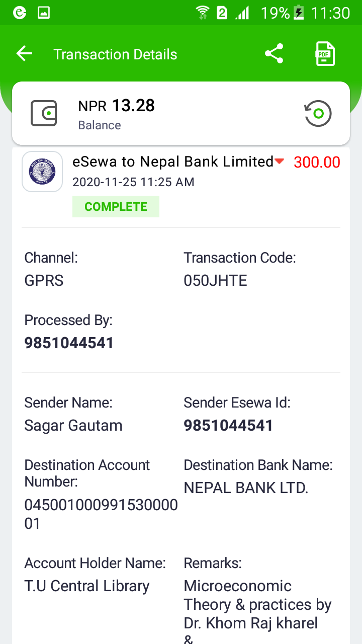
Task: Tap the image notification icon
Action: click(44, 13)
